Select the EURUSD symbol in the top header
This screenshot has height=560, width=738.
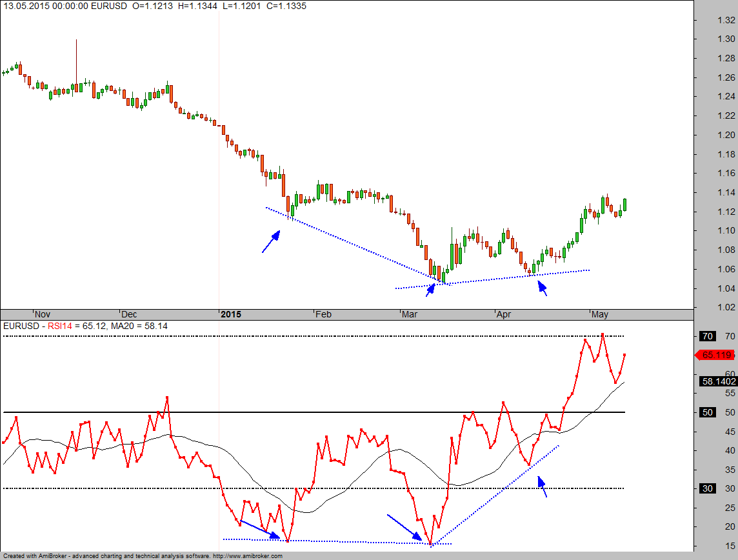click(x=109, y=6)
